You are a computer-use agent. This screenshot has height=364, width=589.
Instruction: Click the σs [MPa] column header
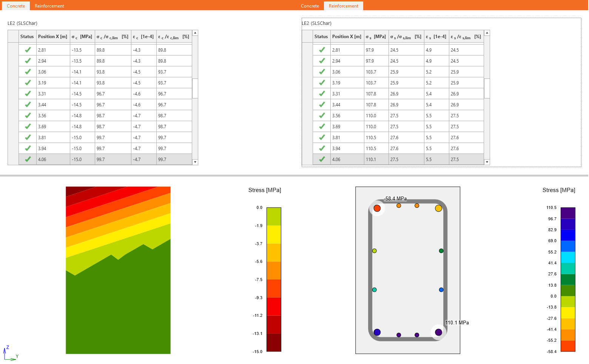click(376, 37)
